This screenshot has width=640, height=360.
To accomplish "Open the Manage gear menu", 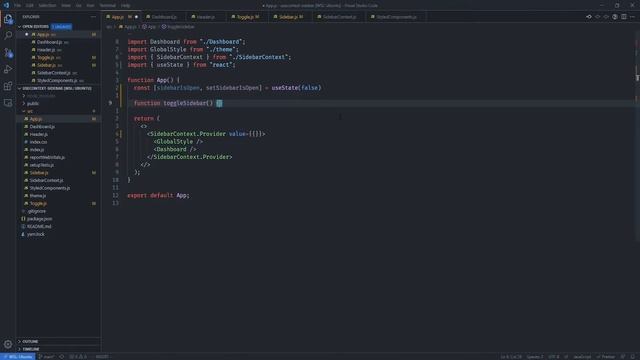I will 8,344.
